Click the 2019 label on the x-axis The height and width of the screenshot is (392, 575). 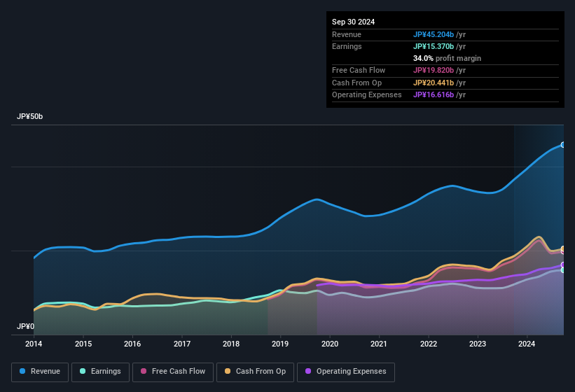280,344
